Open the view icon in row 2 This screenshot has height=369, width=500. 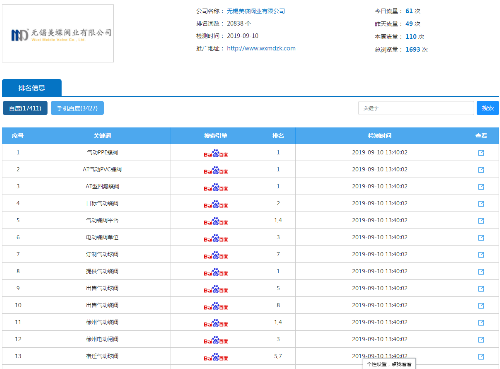click(481, 170)
